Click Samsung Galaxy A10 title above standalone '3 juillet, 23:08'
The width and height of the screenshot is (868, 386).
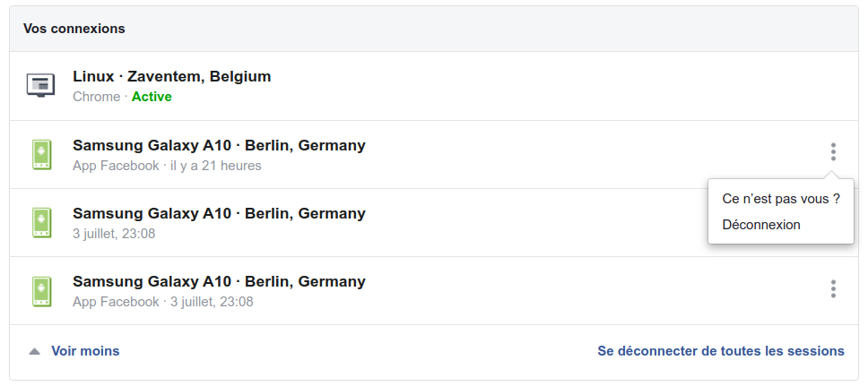219,213
